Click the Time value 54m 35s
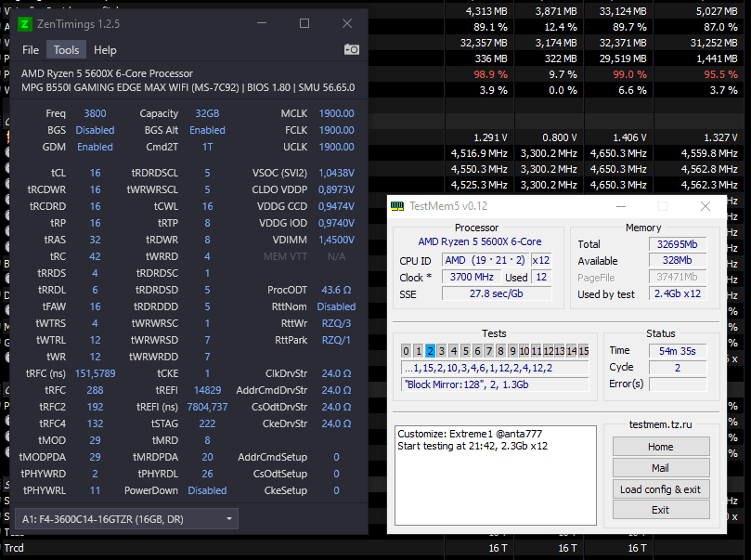 [678, 351]
